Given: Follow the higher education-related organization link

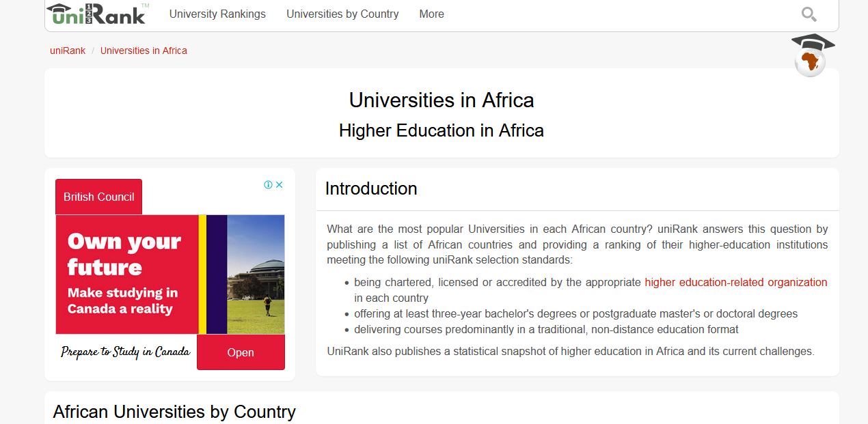Looking at the screenshot, I should coord(736,282).
